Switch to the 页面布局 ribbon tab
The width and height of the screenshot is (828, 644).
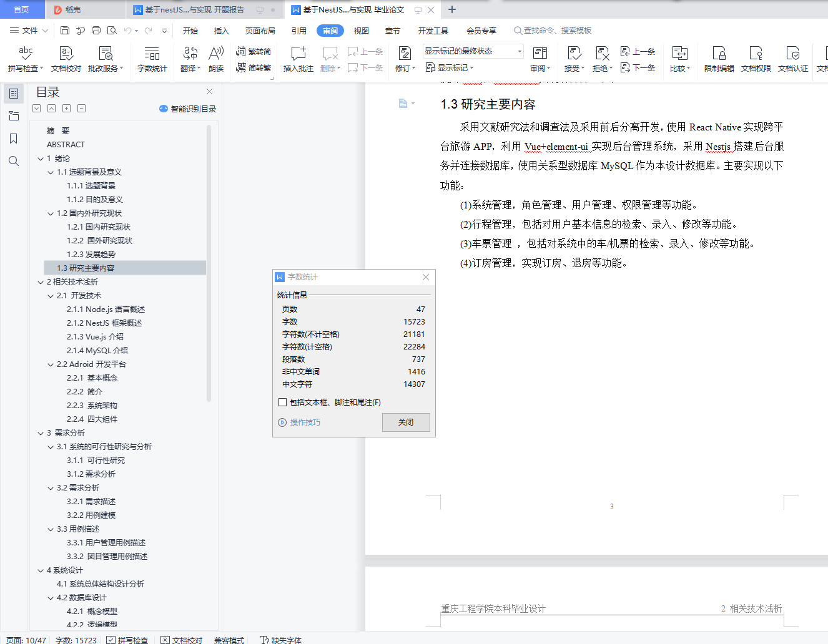coord(260,31)
